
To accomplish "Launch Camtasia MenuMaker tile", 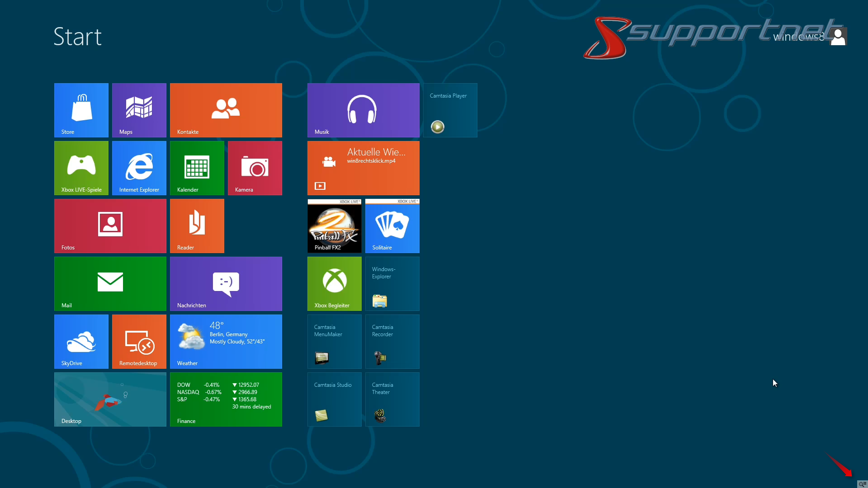I will click(335, 342).
